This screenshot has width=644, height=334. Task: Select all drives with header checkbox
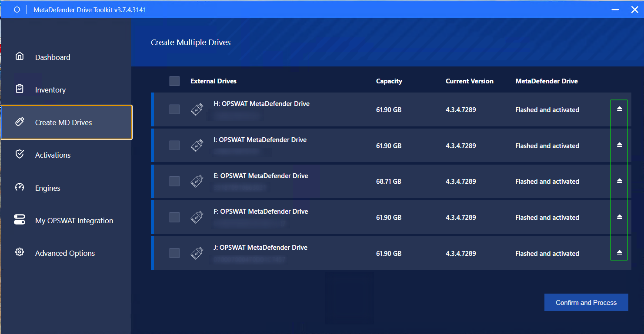[x=174, y=81]
